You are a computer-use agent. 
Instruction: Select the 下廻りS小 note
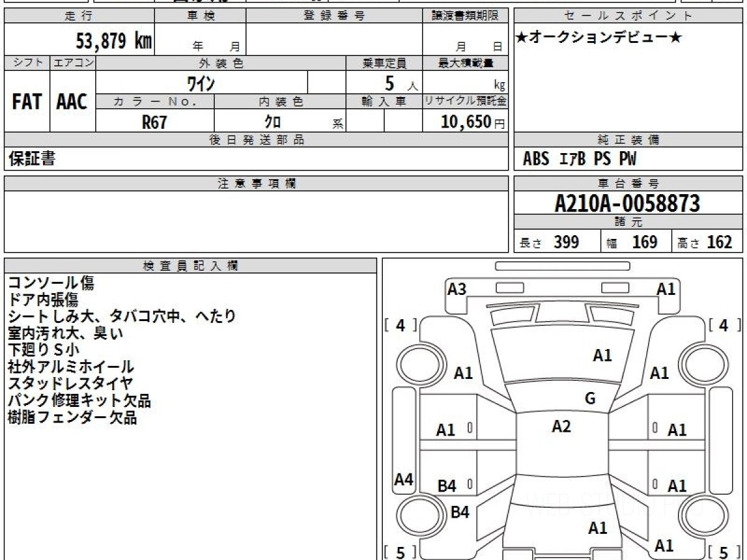pos(43,350)
